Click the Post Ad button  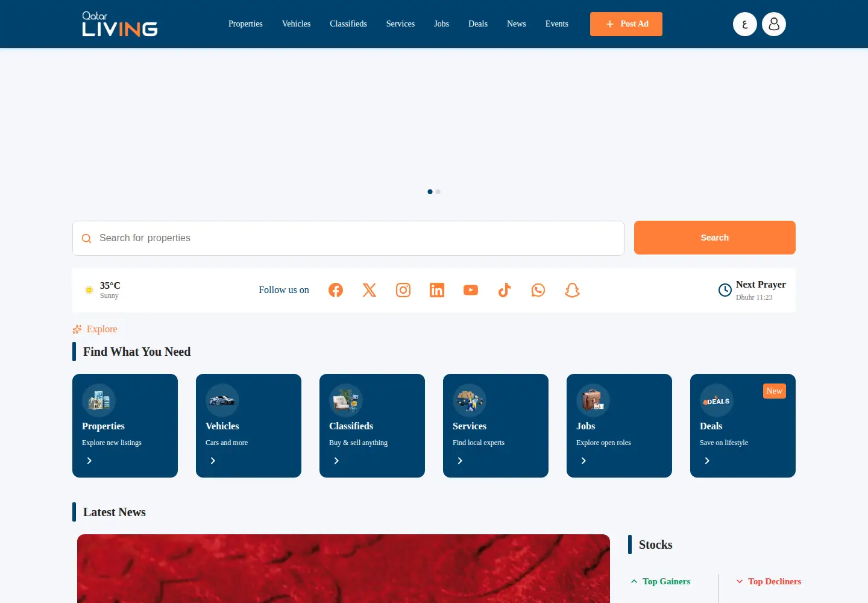tap(626, 24)
